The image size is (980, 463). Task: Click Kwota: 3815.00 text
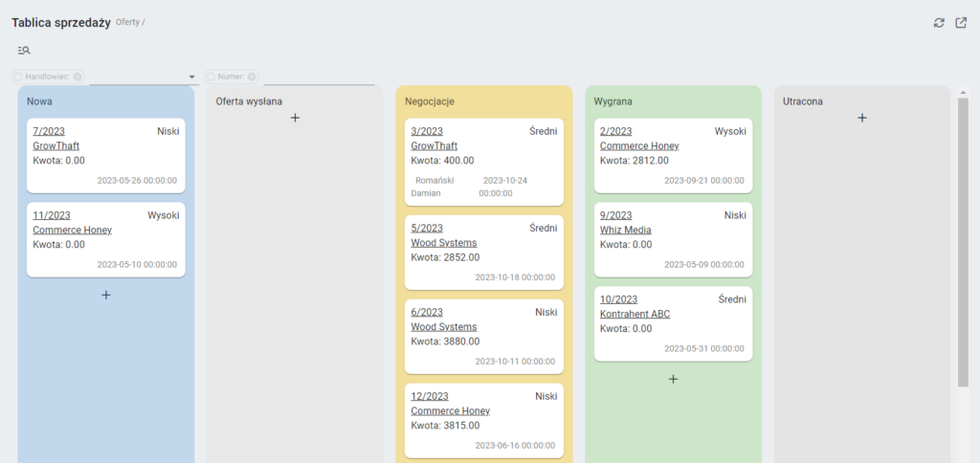445,426
